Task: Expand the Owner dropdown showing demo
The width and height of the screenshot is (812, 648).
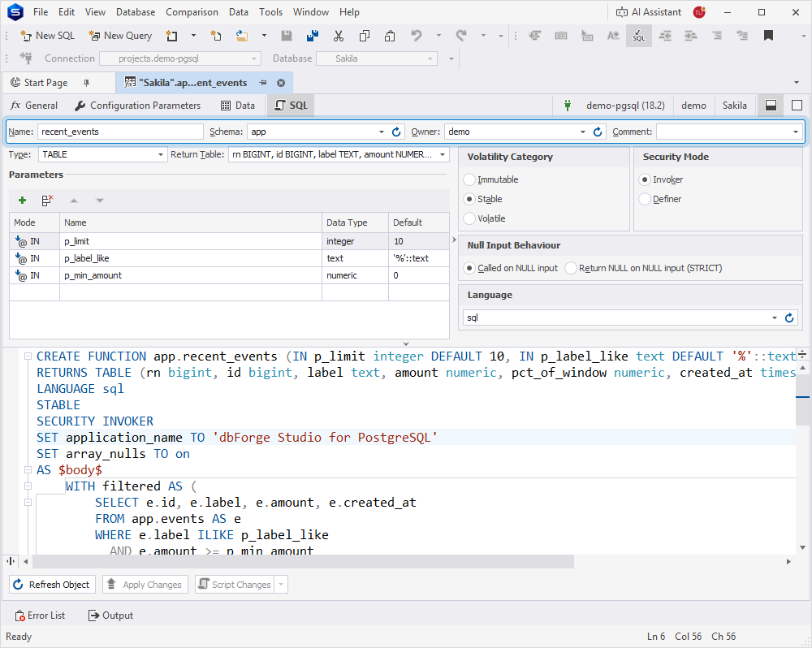Action: click(x=582, y=132)
